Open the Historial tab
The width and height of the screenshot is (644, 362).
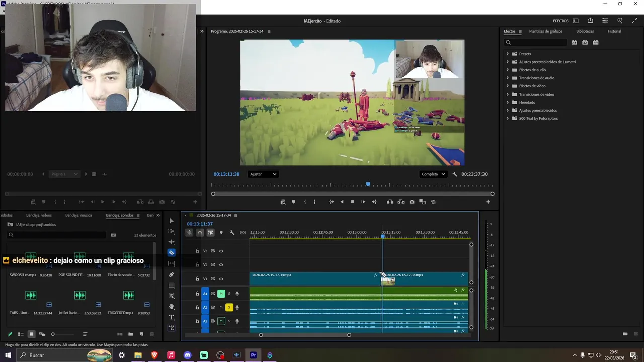[614, 31]
